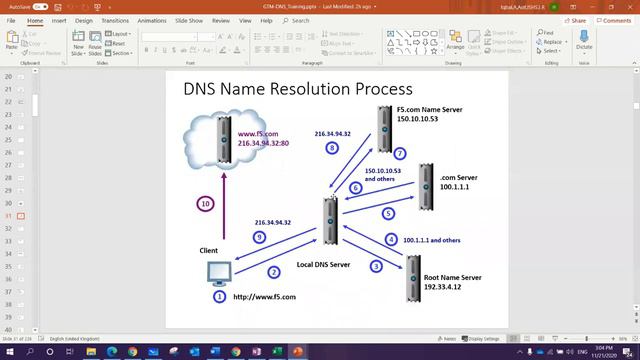The width and height of the screenshot is (640, 360).
Task: Select the Down Arrow shape in gallery
Action: [x=425, y=42]
